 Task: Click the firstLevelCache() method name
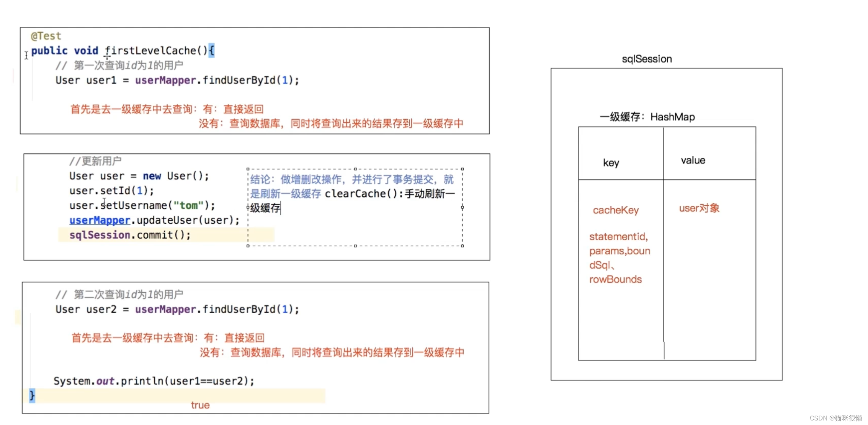[156, 50]
